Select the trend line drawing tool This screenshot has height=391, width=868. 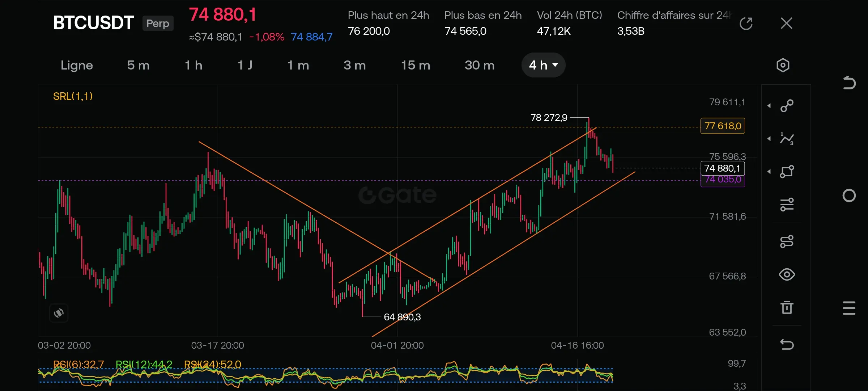click(787, 106)
